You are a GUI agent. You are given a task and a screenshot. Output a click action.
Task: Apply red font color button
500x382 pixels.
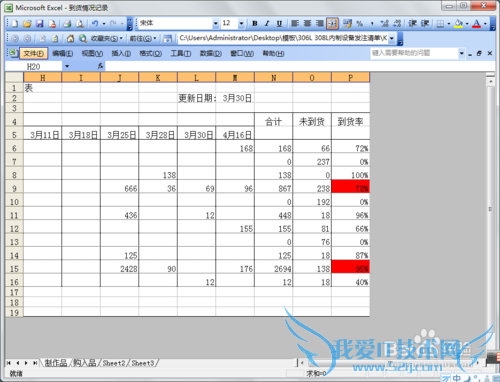pyautogui.click(x=477, y=23)
